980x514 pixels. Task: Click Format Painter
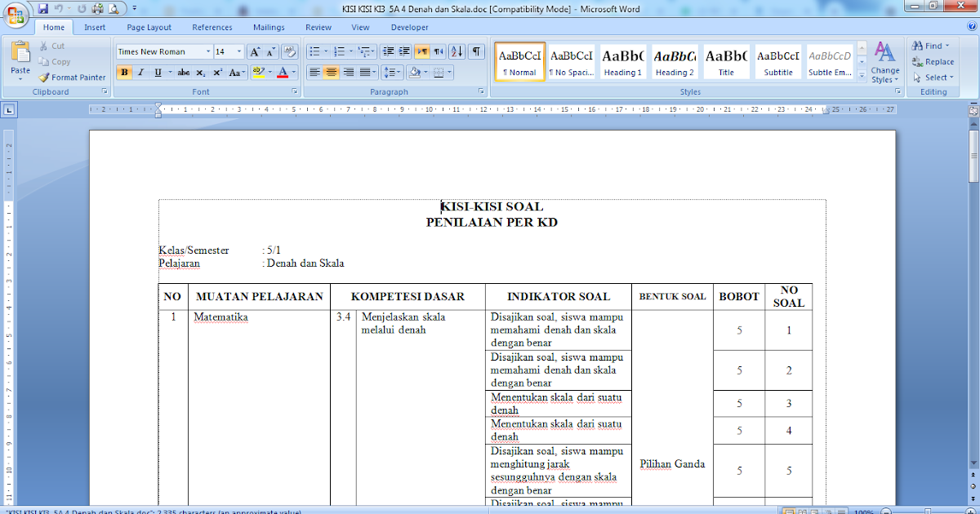tap(73, 78)
